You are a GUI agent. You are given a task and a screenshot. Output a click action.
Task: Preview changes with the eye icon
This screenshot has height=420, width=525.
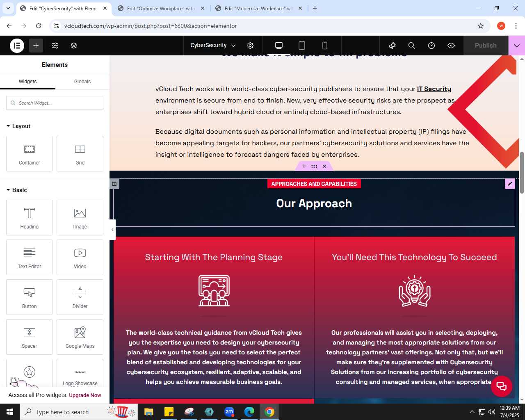coord(451,46)
